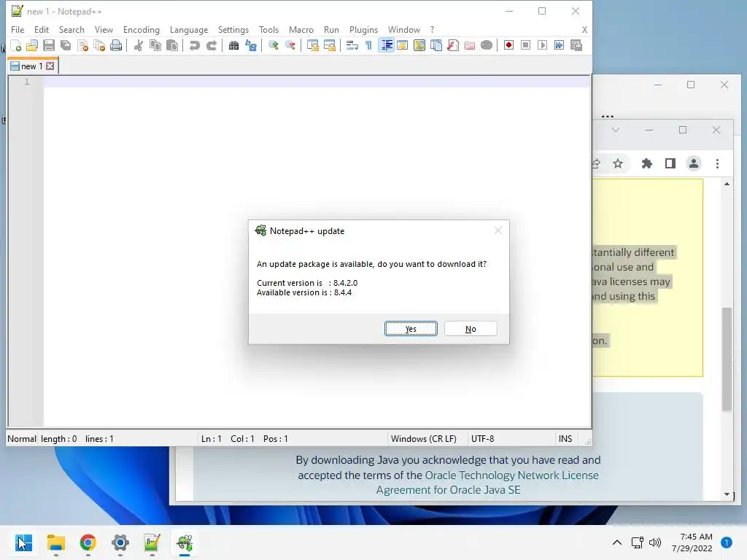
Task: Open the ? help menu
Action: click(432, 29)
